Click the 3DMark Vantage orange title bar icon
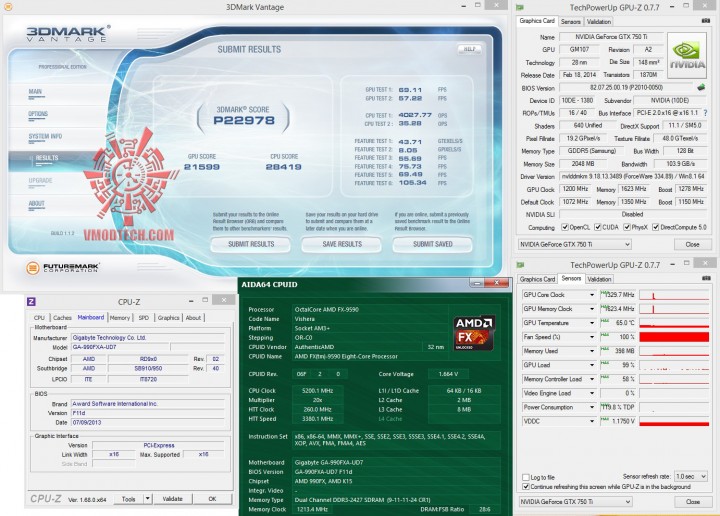 (x=8, y=6)
